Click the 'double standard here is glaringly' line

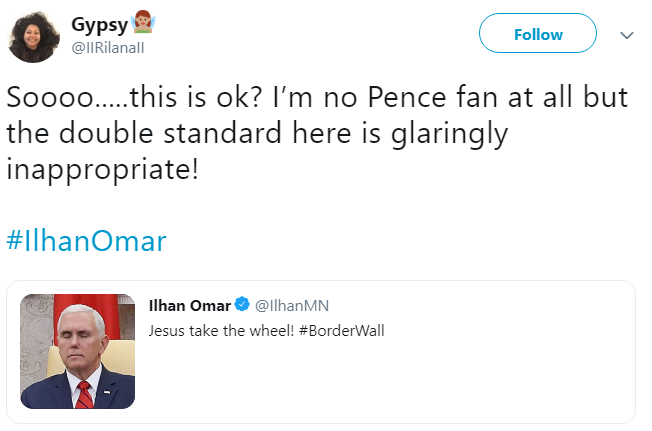257,132
